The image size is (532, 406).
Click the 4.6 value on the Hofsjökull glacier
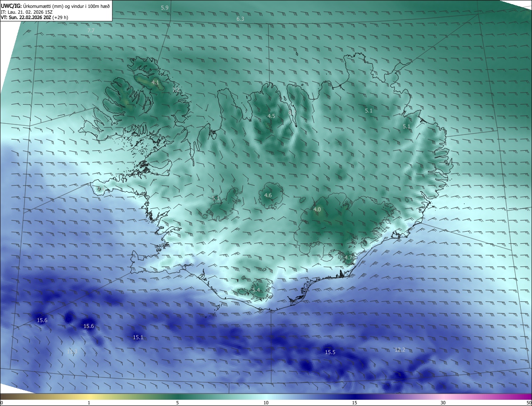(268, 195)
